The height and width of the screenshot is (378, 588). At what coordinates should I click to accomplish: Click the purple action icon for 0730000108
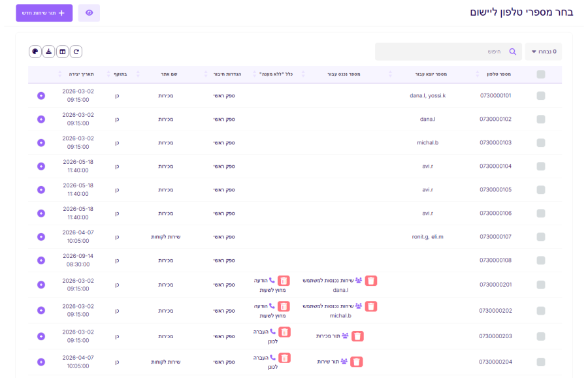tap(41, 260)
